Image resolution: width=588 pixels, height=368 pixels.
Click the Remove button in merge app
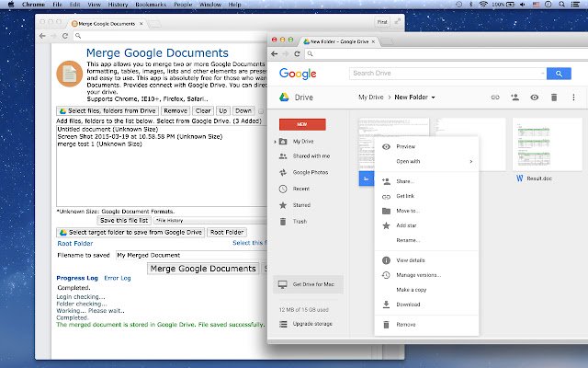coord(175,110)
